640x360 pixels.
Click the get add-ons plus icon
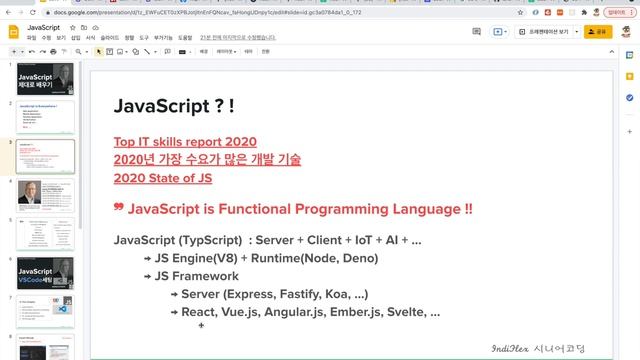click(629, 131)
